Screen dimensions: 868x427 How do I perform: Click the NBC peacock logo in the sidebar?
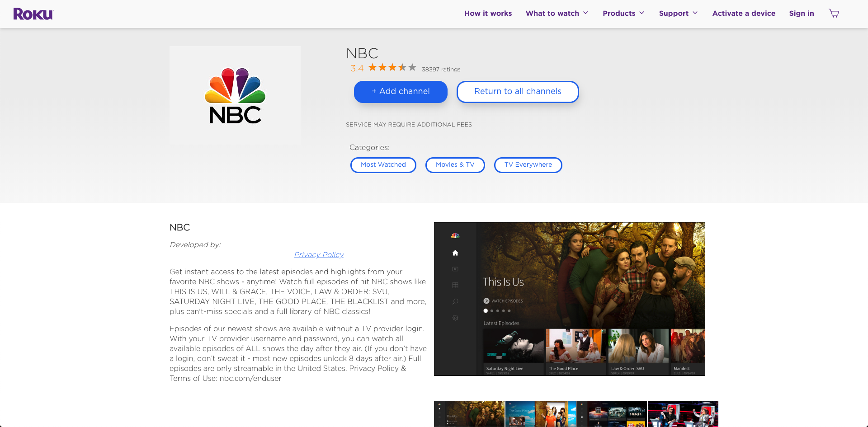(455, 235)
